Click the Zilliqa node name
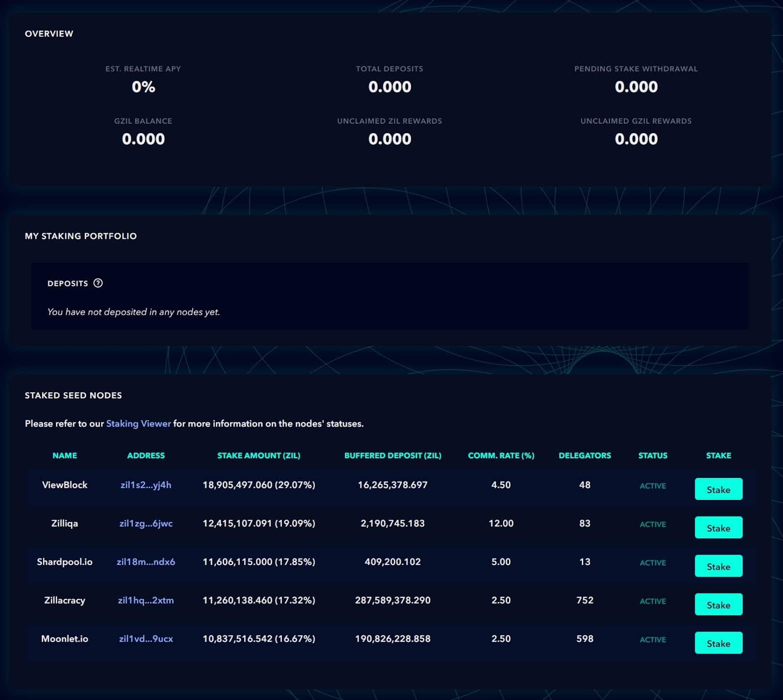Viewport: 783px width, 700px height. 65,523
